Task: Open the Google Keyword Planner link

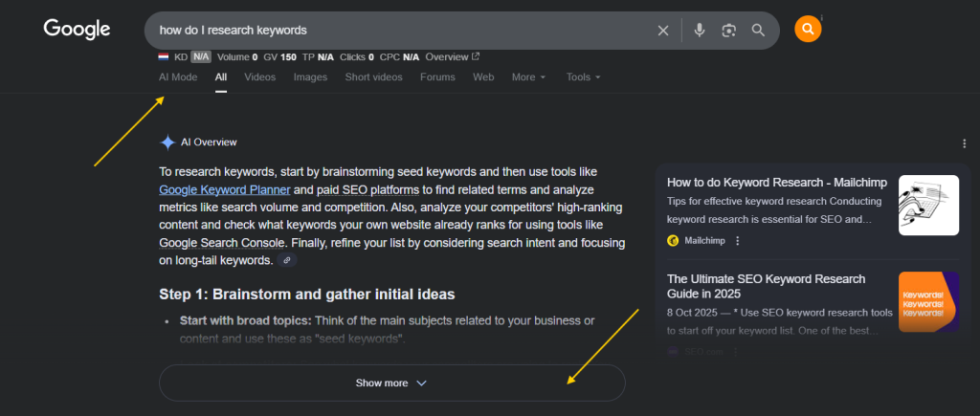Action: point(224,189)
